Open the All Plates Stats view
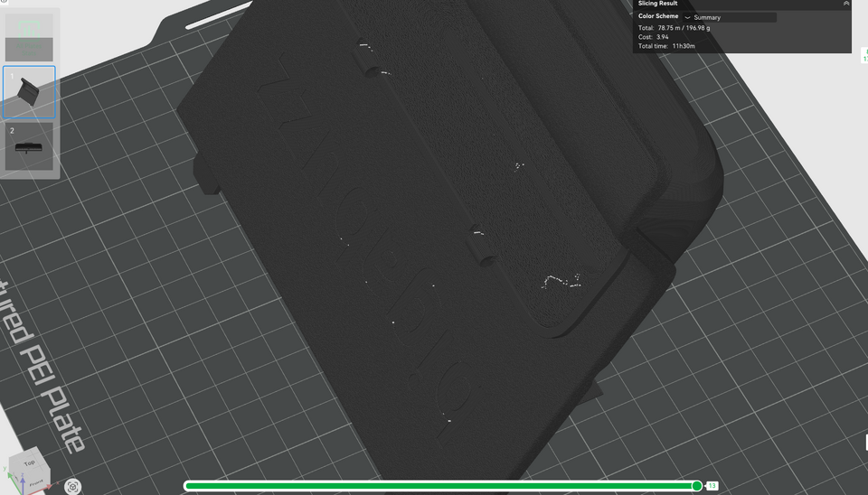The width and height of the screenshot is (868, 495). click(x=30, y=36)
